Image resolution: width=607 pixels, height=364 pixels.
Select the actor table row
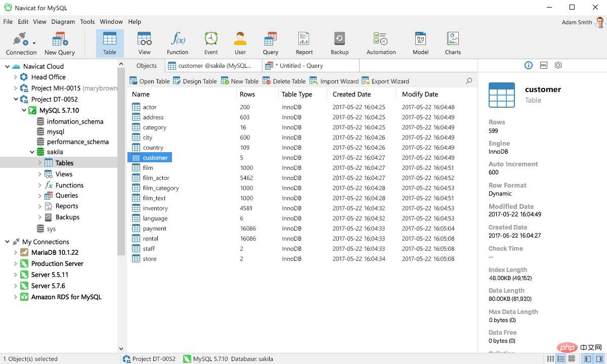[x=301, y=107]
